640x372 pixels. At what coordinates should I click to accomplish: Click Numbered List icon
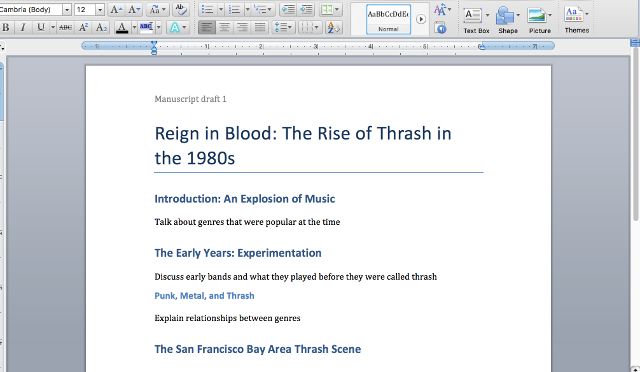[x=234, y=9]
